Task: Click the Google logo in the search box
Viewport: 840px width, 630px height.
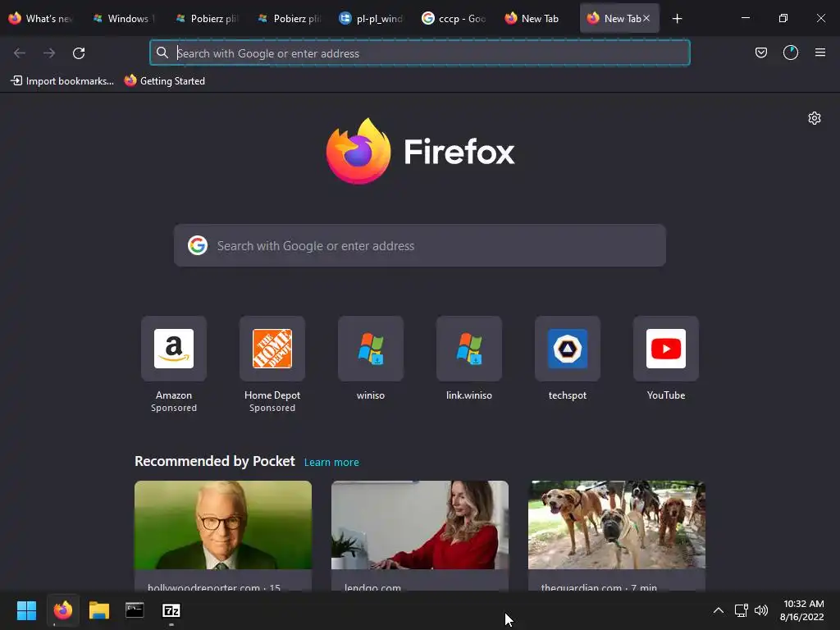Action: pyautogui.click(x=198, y=245)
